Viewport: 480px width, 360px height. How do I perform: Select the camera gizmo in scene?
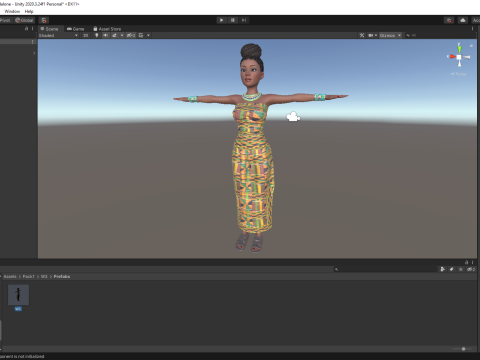click(293, 117)
